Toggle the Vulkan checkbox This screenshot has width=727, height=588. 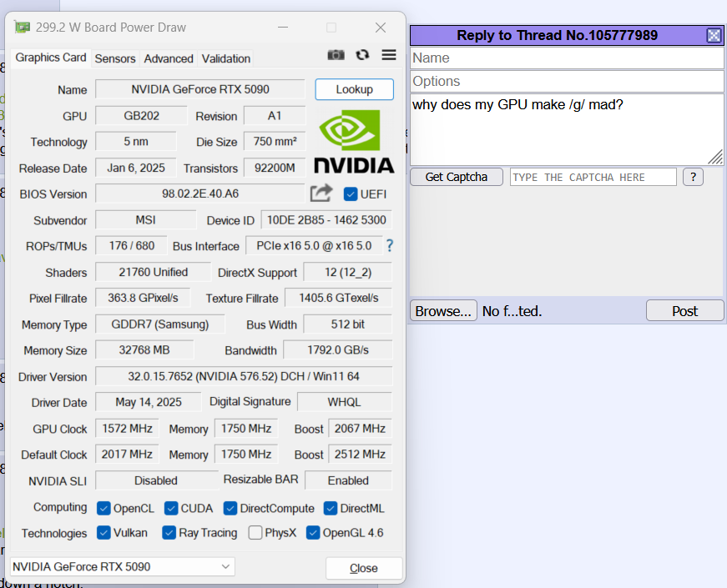tap(103, 533)
